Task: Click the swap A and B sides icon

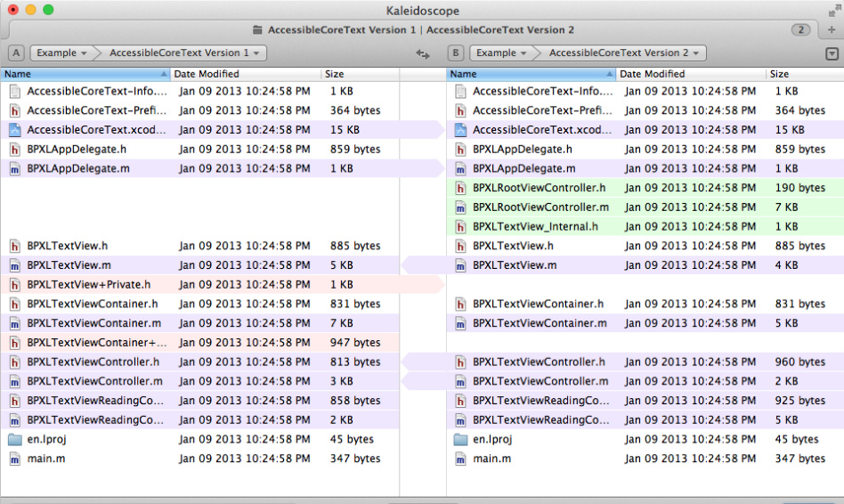Action: [423, 53]
